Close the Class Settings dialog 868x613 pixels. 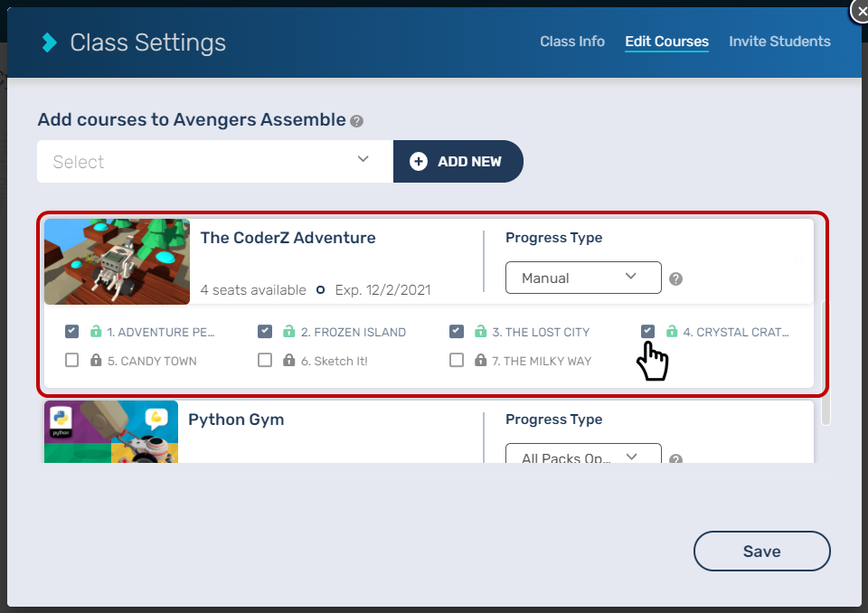point(860,11)
